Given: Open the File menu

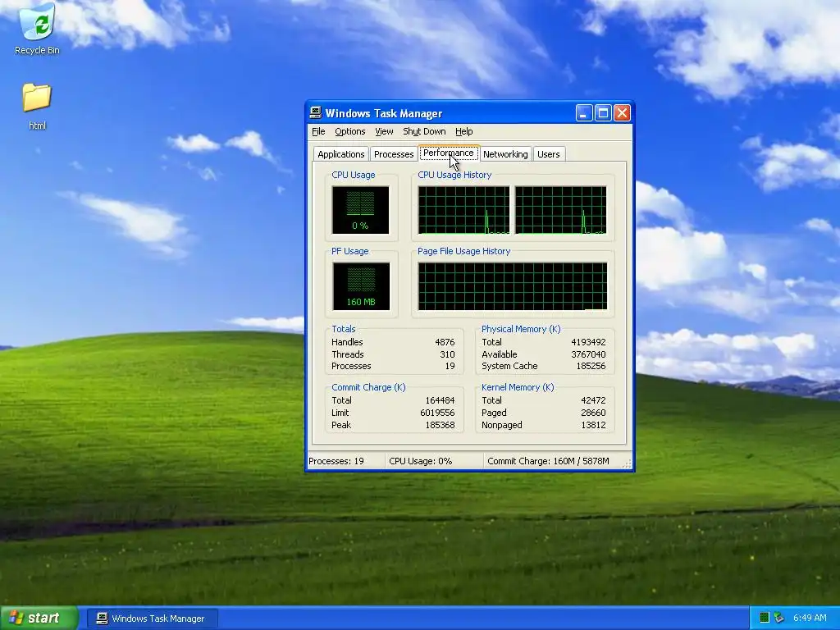Looking at the screenshot, I should [x=318, y=131].
